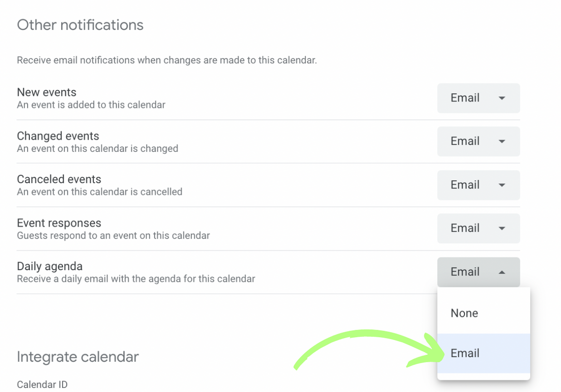Expand the Event responses notification dropdown

point(478,228)
